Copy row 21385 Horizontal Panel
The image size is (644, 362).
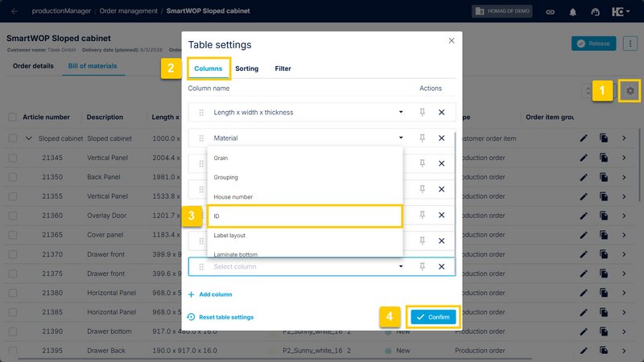click(x=604, y=312)
